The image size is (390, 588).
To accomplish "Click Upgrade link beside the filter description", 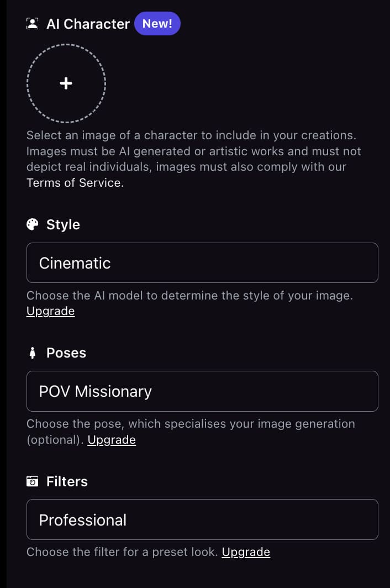I will (x=246, y=552).
